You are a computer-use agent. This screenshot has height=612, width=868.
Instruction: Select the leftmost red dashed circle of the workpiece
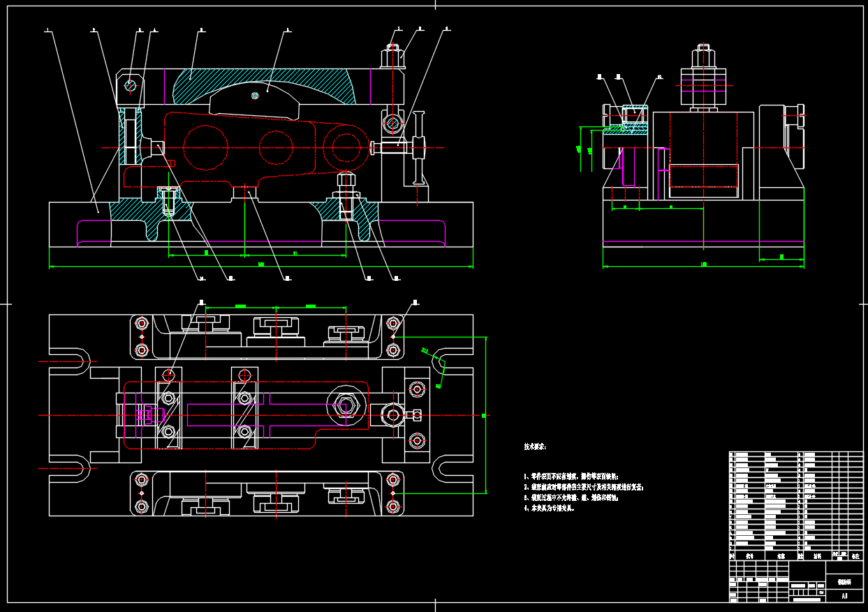[x=205, y=147]
